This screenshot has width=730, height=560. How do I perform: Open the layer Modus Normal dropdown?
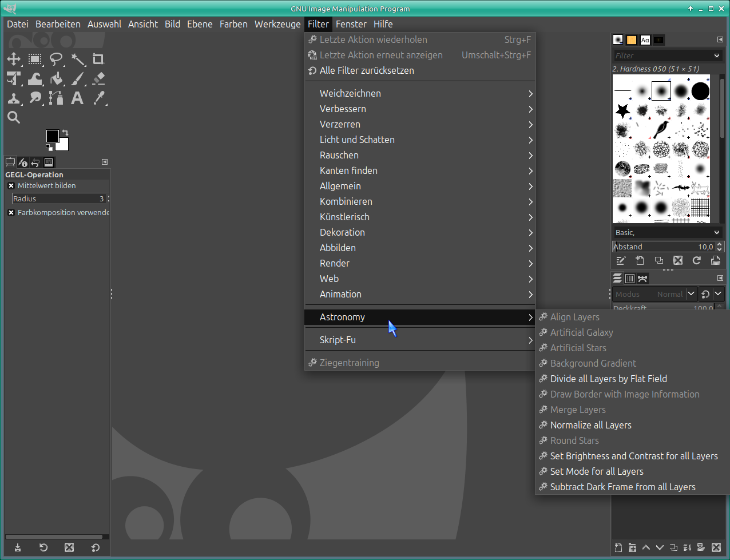[x=654, y=294]
